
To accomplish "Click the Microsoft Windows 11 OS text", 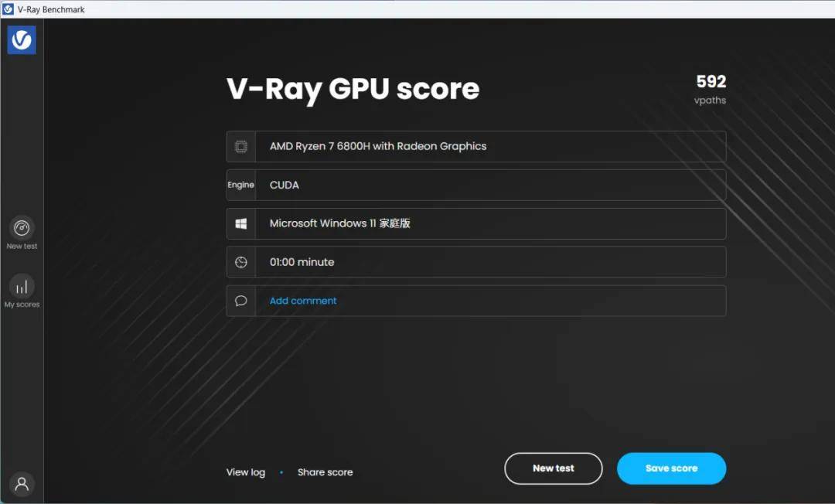I will (x=339, y=223).
